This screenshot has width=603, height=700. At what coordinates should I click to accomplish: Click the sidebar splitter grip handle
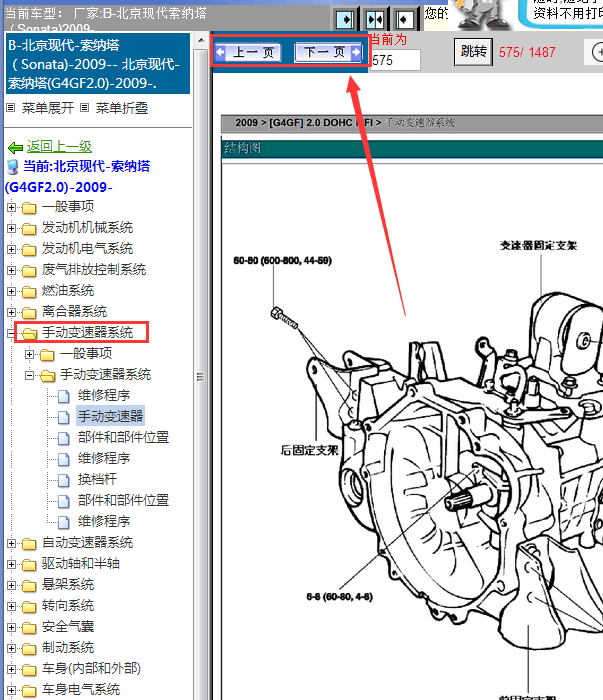[x=200, y=376]
